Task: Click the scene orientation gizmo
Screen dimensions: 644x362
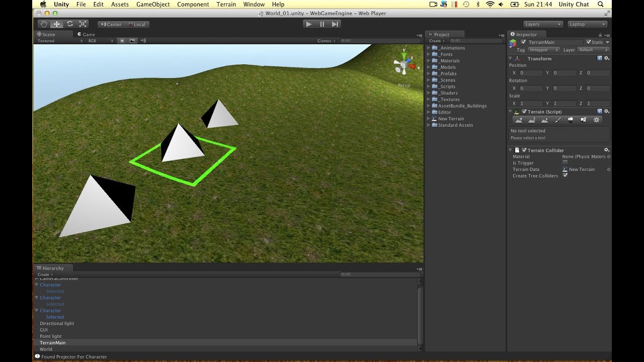Action: 404,64
